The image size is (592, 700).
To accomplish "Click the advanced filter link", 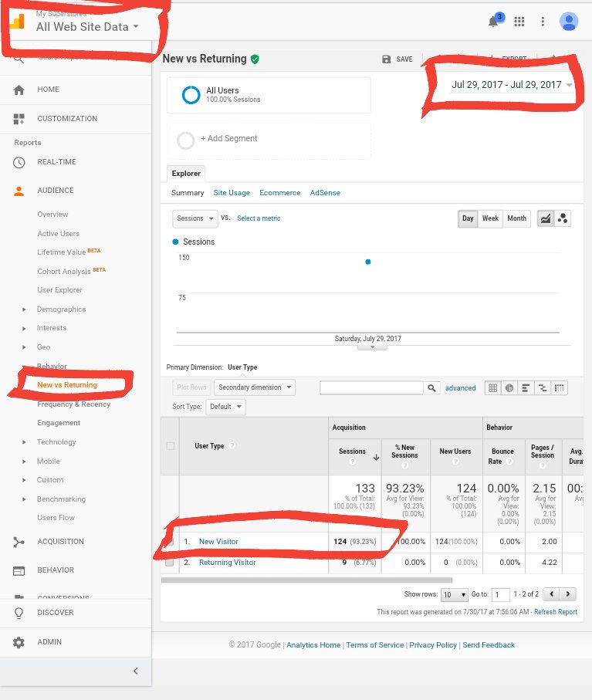I will pos(460,388).
